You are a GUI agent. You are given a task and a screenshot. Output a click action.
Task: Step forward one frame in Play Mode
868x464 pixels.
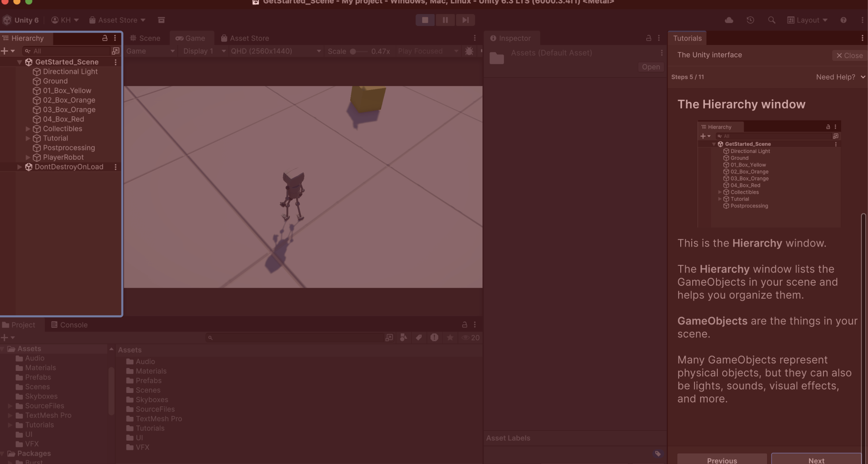465,20
